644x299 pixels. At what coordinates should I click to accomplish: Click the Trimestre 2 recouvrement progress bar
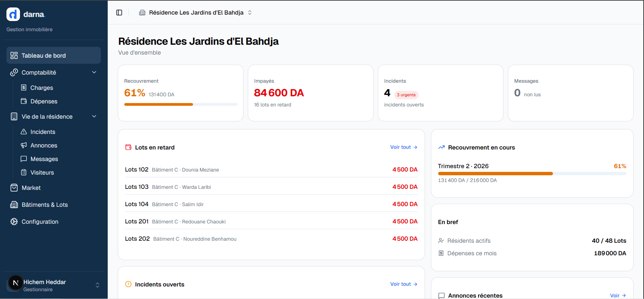532,174
